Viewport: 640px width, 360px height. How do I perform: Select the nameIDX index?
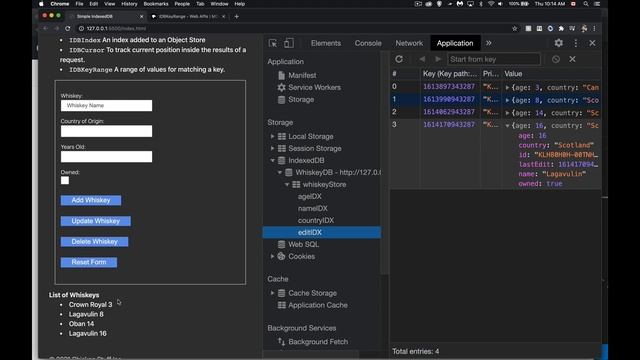point(313,208)
